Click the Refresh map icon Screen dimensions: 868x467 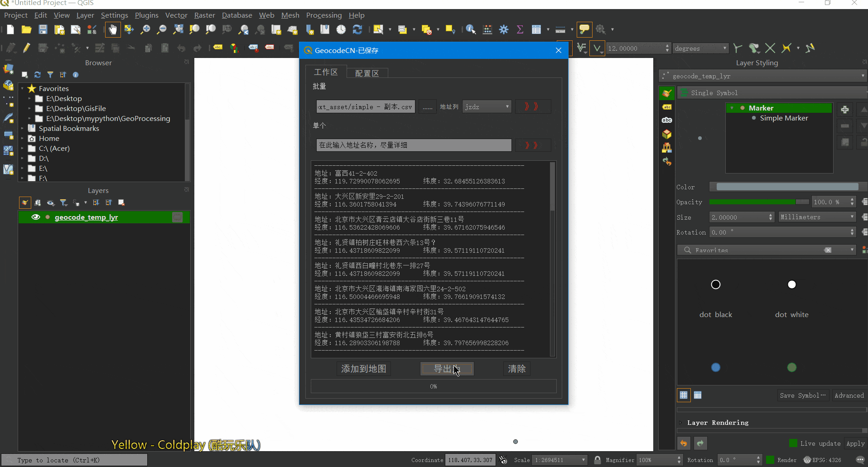coord(357,30)
